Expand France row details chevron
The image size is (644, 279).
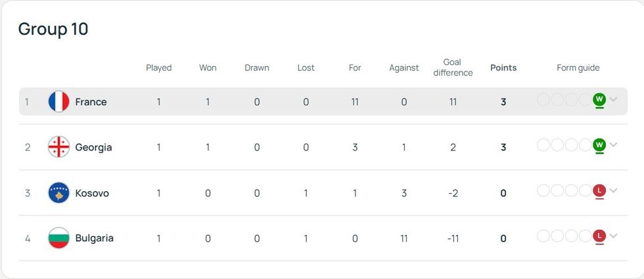click(x=614, y=100)
